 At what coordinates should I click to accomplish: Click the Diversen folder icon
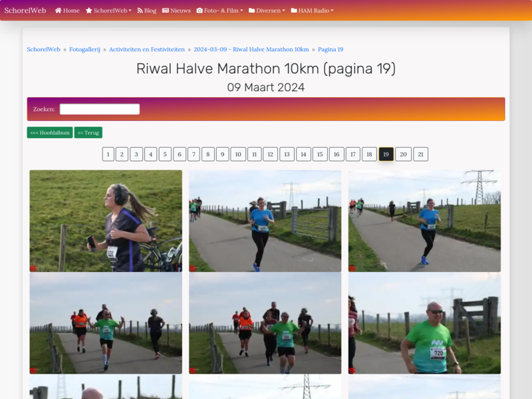pyautogui.click(x=252, y=11)
